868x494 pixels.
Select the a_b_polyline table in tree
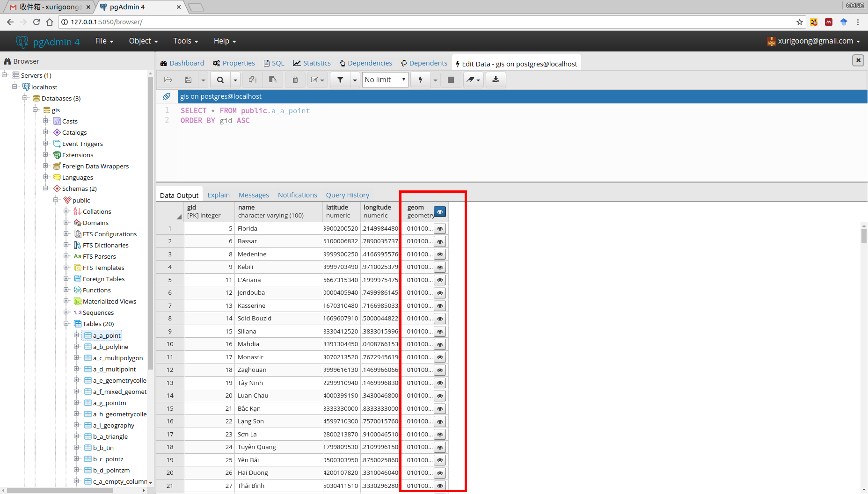point(110,347)
